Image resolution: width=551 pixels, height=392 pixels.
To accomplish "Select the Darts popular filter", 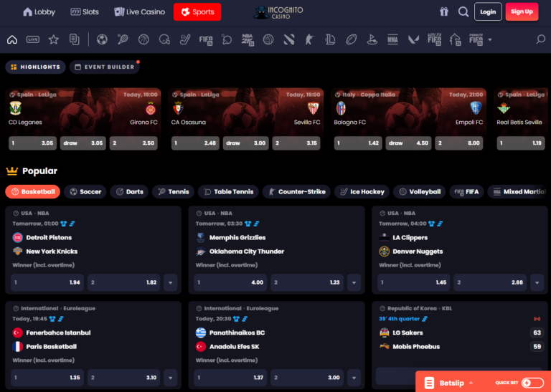I will [129, 191].
